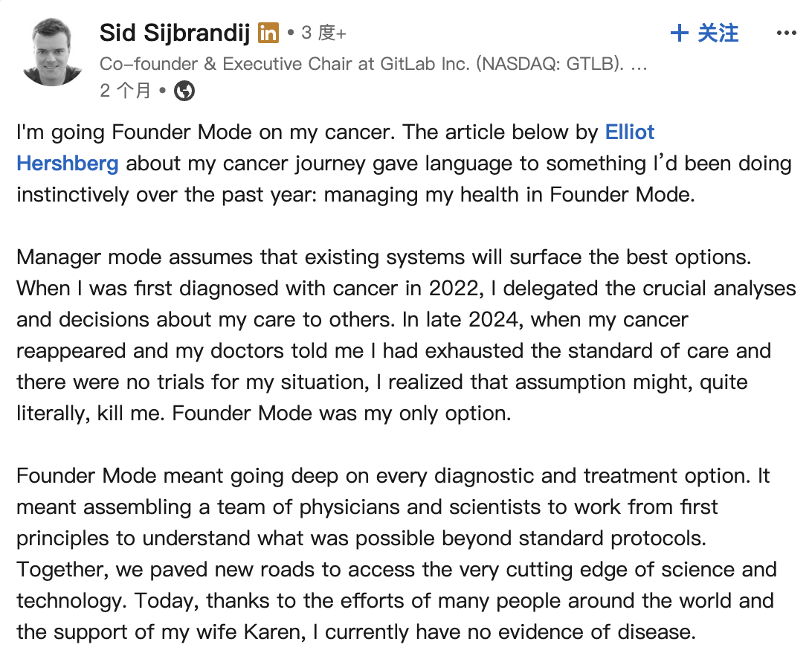
Task: Click the "2 个月" post timestamp
Action: click(125, 91)
